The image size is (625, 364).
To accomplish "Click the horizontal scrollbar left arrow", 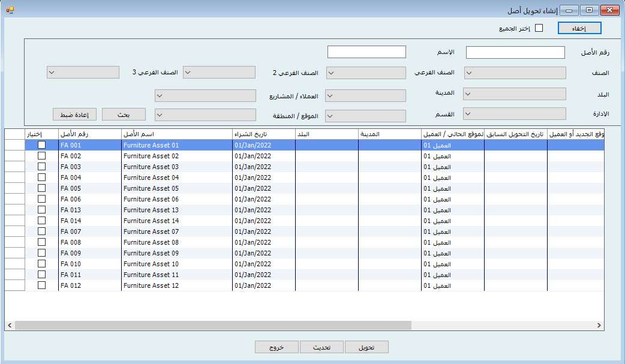I will (10, 326).
